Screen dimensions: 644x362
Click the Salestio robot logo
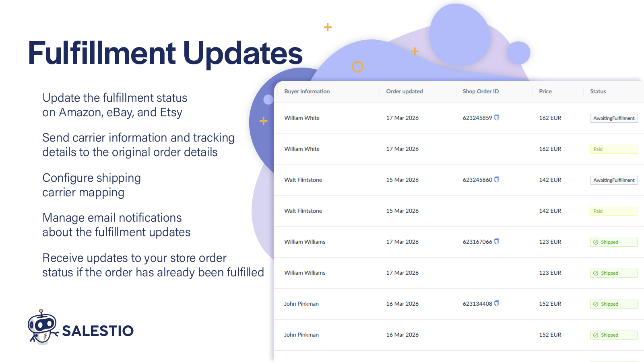pos(42,327)
